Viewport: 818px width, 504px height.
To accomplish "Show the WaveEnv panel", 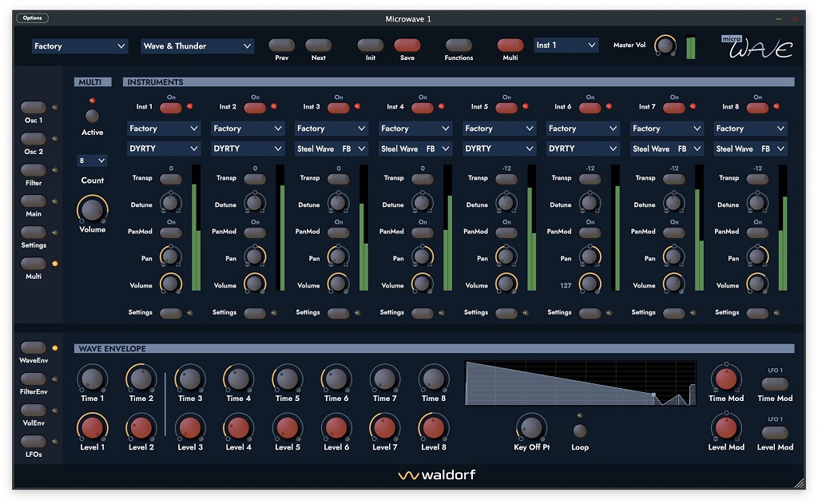I will [34, 347].
